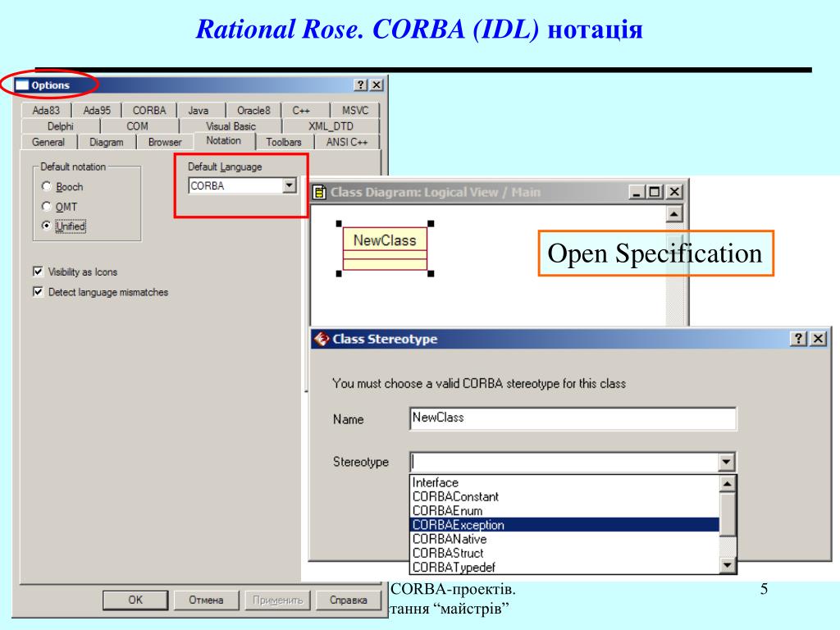Open the Toolbars tab
Viewport: 840px width, 630px height.
point(284,143)
